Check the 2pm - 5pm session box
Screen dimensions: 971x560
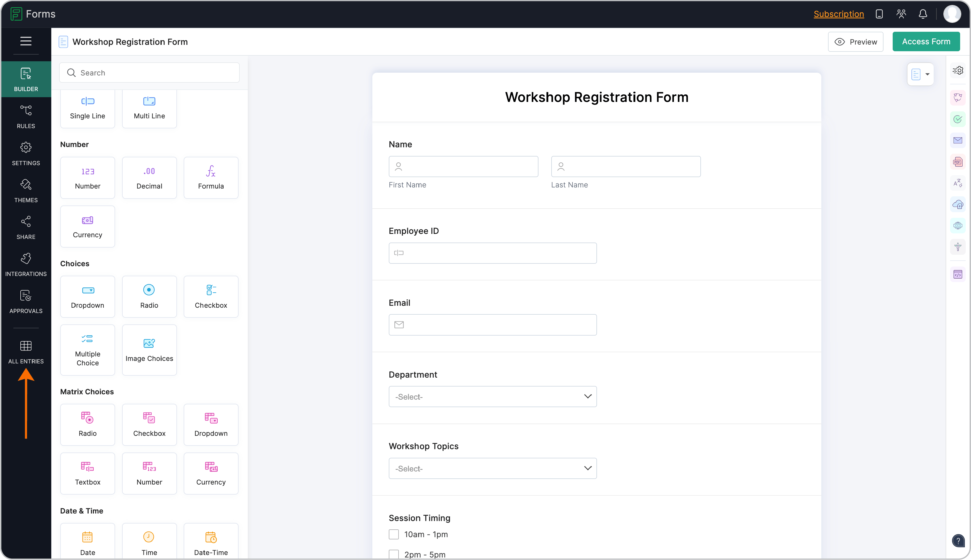(394, 554)
